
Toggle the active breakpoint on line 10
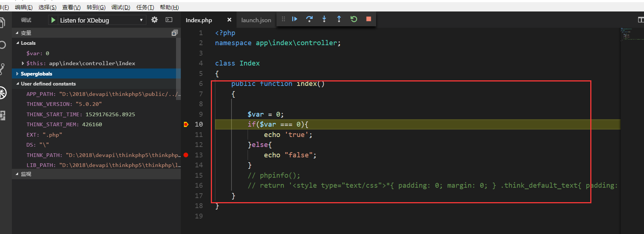tap(186, 124)
